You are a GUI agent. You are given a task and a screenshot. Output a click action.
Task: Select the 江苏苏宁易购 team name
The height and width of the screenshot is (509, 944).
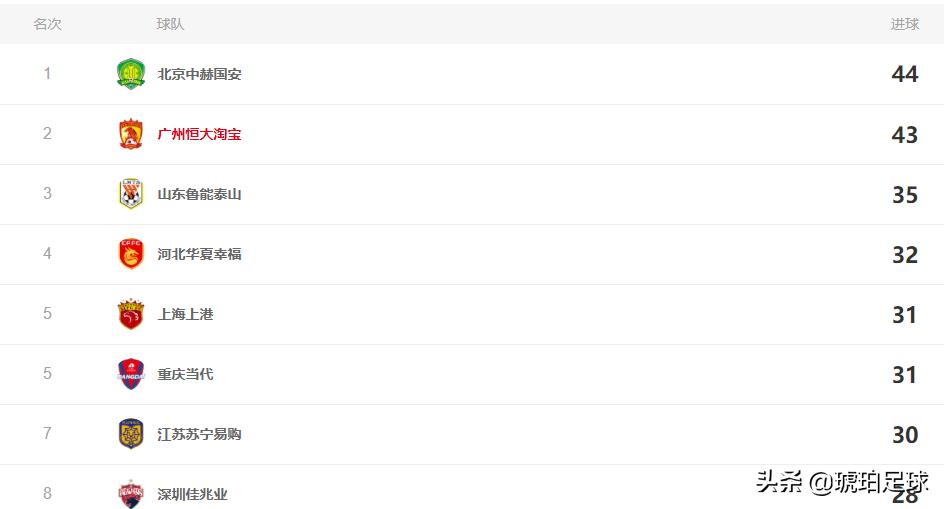pyautogui.click(x=199, y=434)
